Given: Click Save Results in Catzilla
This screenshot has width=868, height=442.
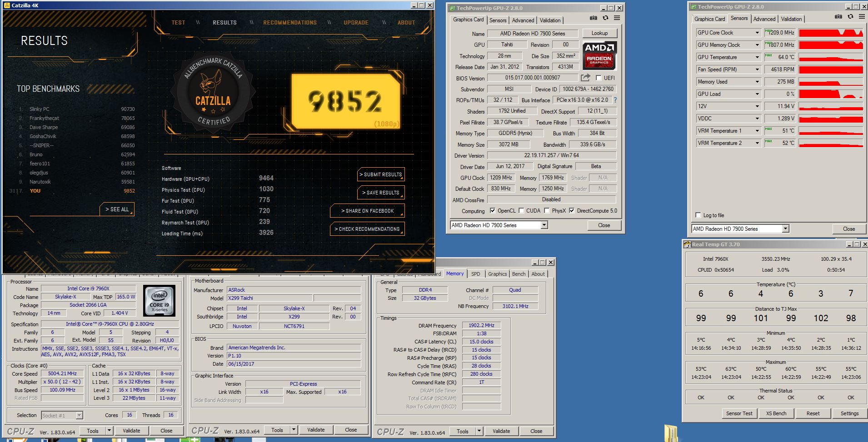Looking at the screenshot, I should [x=381, y=193].
